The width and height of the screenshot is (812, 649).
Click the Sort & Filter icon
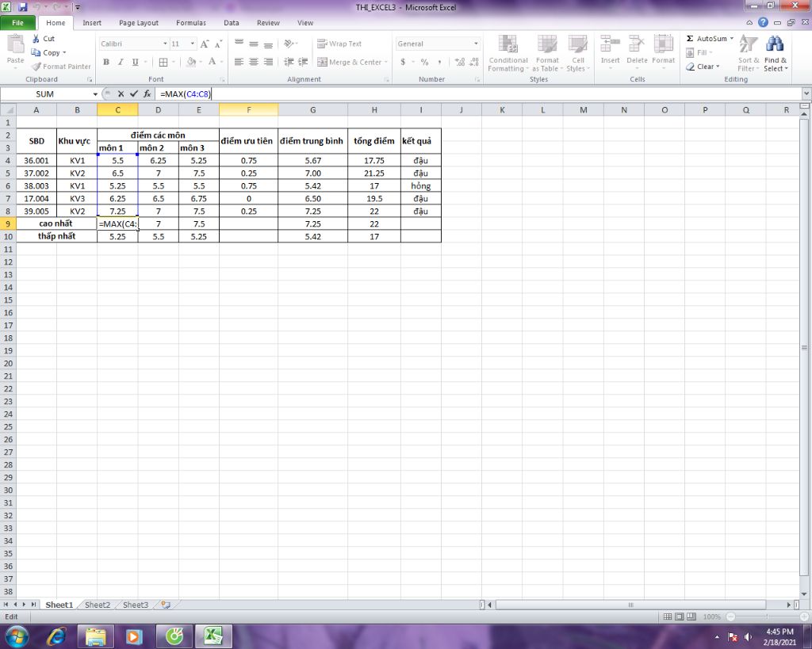point(749,44)
